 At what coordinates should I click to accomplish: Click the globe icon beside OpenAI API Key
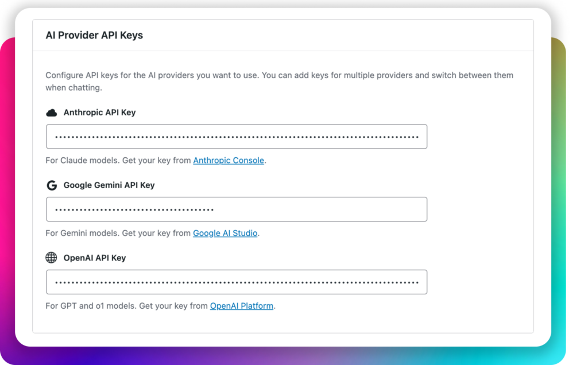tap(52, 258)
